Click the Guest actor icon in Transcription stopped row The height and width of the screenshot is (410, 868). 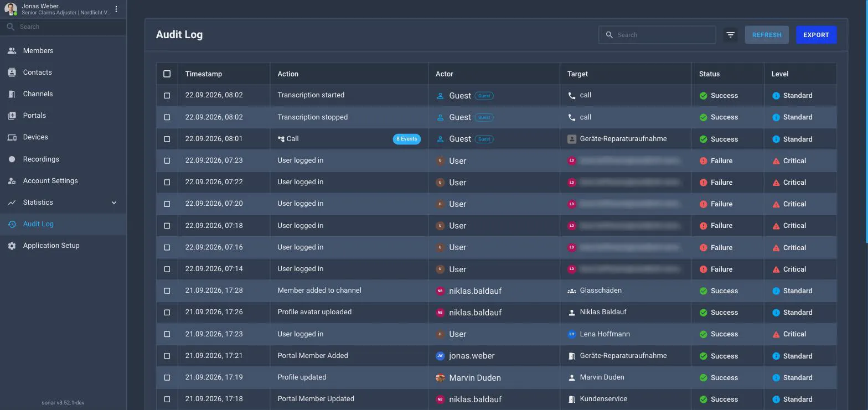pyautogui.click(x=441, y=117)
